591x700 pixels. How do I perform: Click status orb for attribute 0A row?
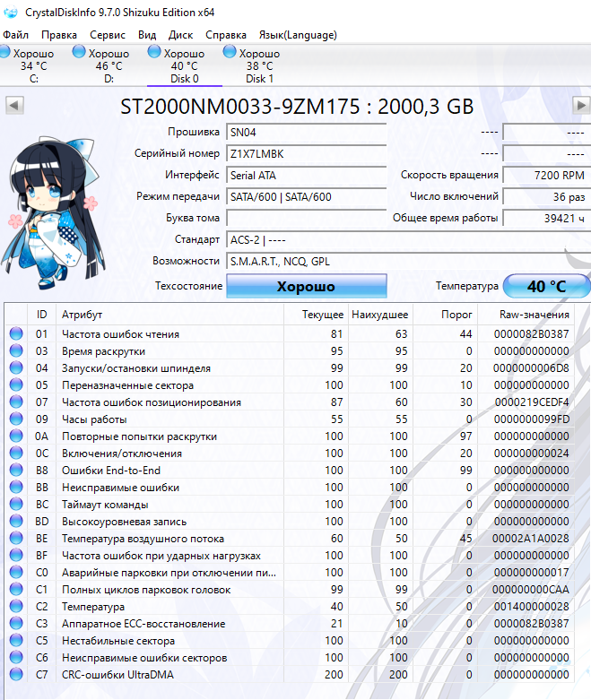coord(16,436)
